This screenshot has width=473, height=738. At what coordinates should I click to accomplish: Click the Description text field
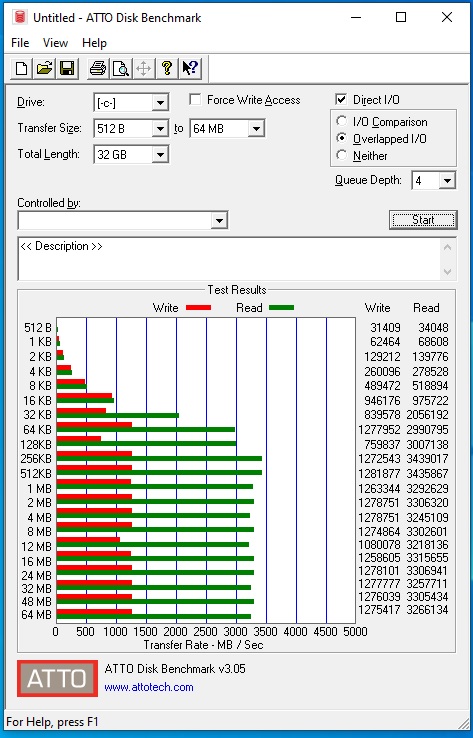click(x=230, y=259)
